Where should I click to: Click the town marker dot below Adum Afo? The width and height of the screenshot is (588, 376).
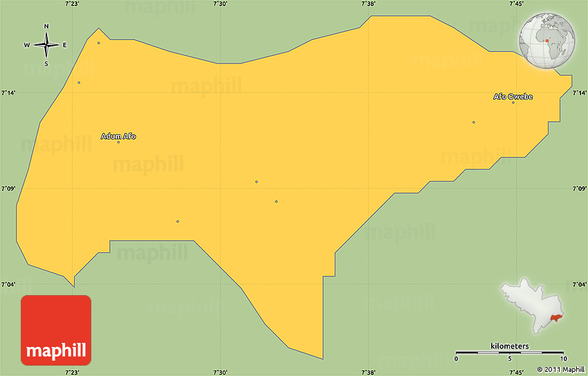(118, 142)
